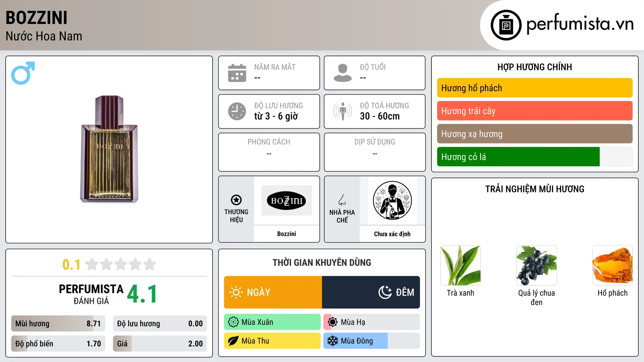Image resolution: width=644 pixels, height=362 pixels.
Task: Click the Chưa xác định perfumer label
Action: [392, 234]
